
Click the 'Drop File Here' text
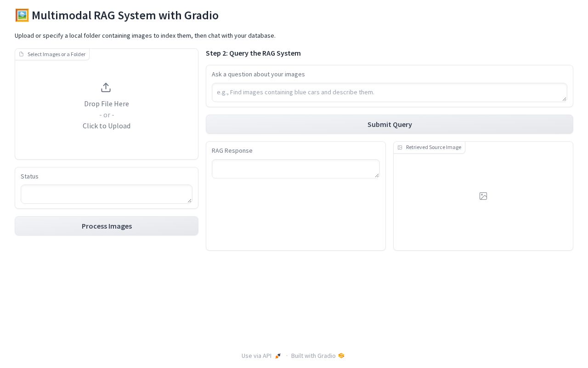point(107,103)
